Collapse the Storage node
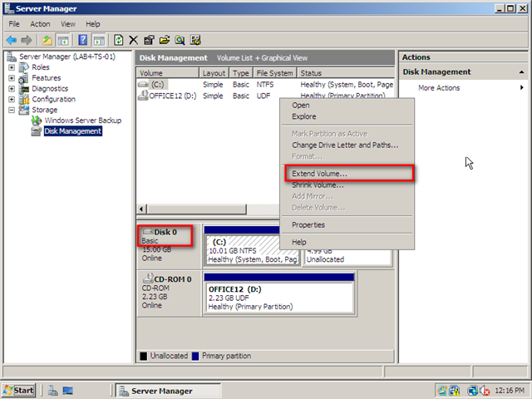 pyautogui.click(x=12, y=110)
